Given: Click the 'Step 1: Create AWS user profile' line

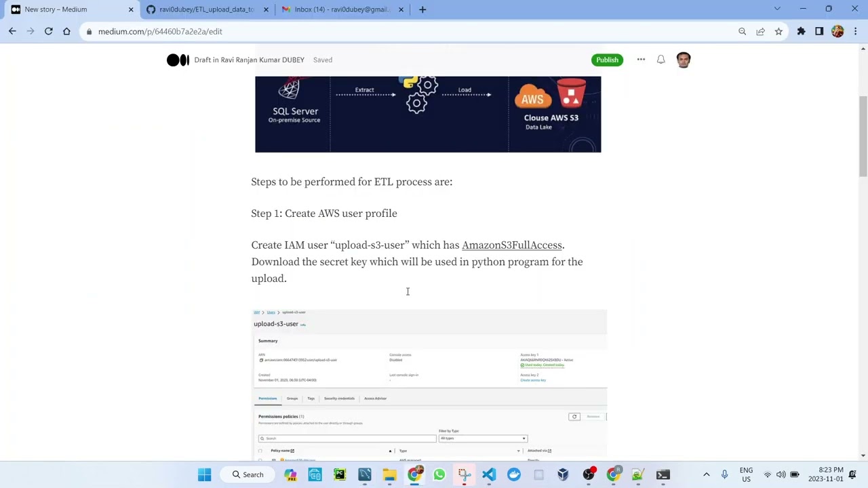Looking at the screenshot, I should point(324,213).
